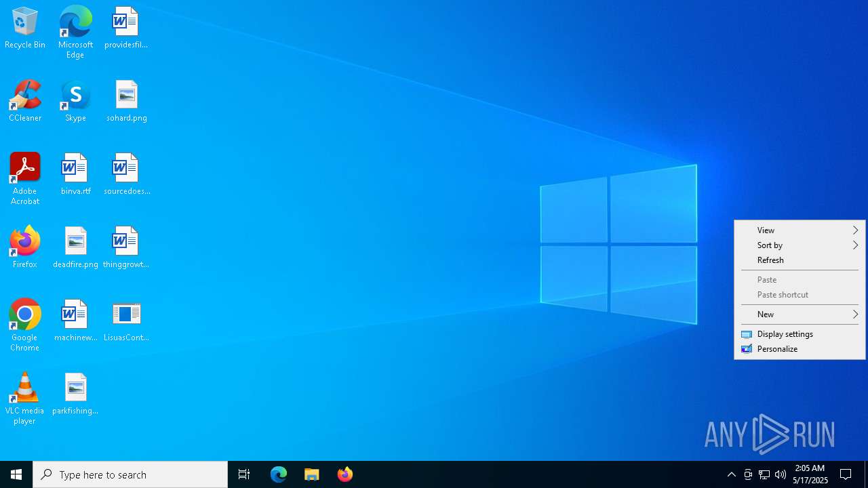Select the sourcedoes... document icon
The width and height of the screenshot is (868, 488).
(x=126, y=175)
